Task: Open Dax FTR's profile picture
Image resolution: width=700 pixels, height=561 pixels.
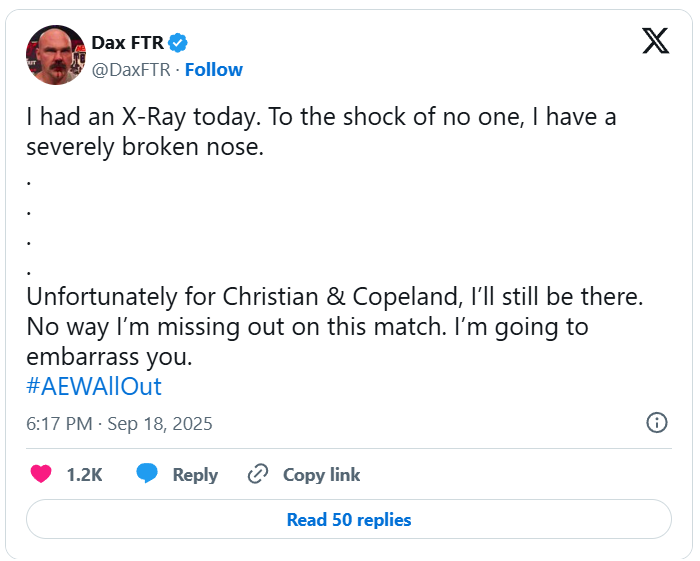Action: click(x=55, y=55)
